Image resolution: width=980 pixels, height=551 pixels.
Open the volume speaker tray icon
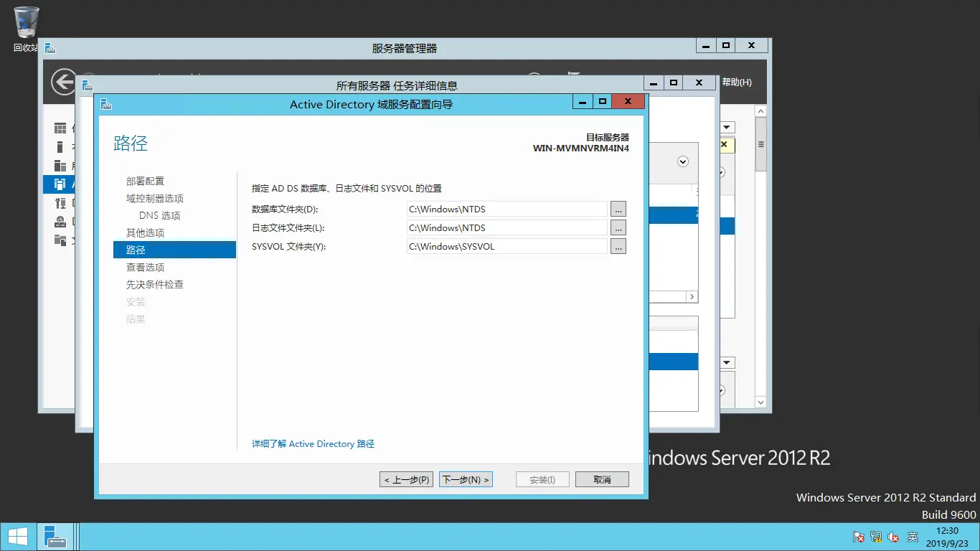pyautogui.click(x=894, y=537)
